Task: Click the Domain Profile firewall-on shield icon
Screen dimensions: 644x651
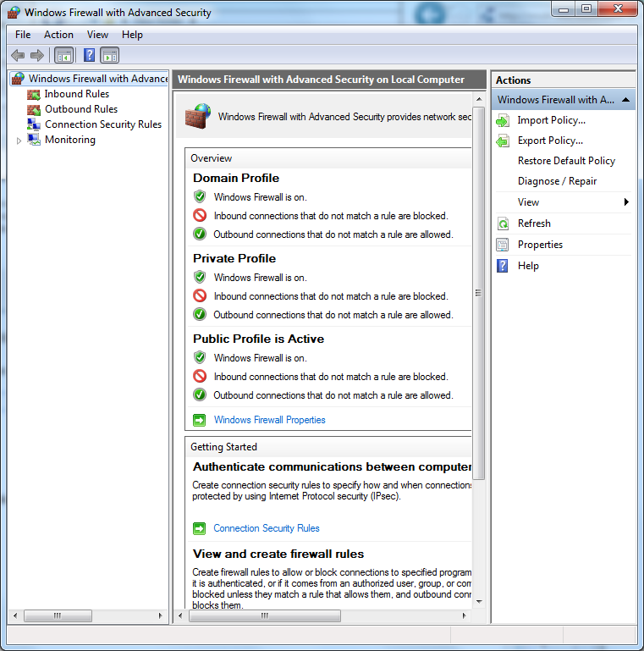Action: [x=200, y=196]
